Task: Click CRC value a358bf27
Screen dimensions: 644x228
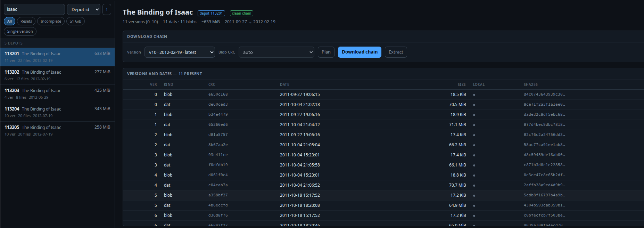Action: (218, 195)
